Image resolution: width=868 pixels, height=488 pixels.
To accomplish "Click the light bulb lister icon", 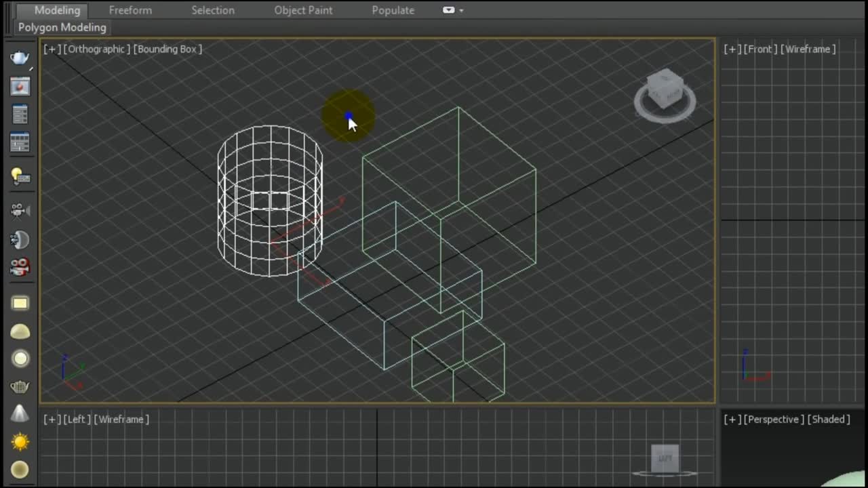I will click(x=20, y=176).
